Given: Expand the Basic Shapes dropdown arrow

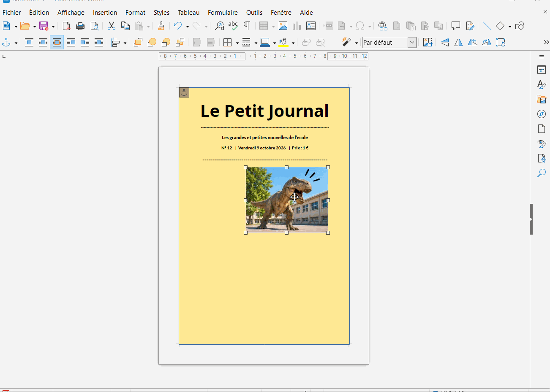Looking at the screenshot, I should 510,27.
